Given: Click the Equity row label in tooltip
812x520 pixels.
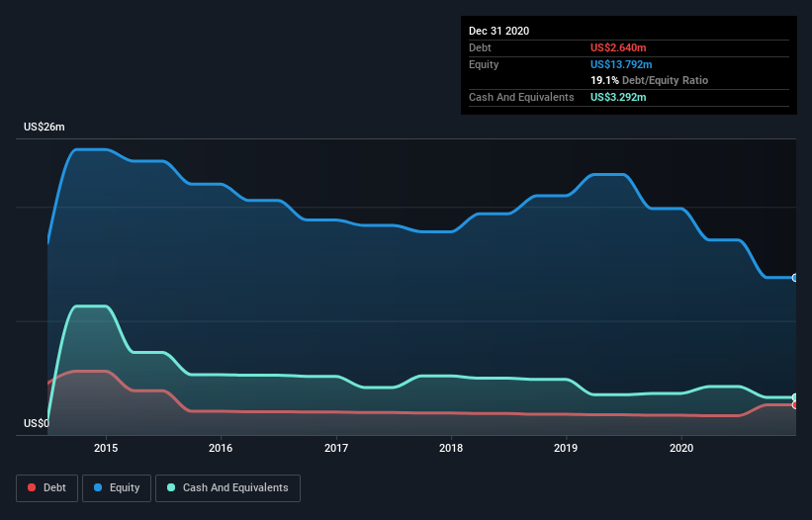Looking at the screenshot, I should (484, 64).
